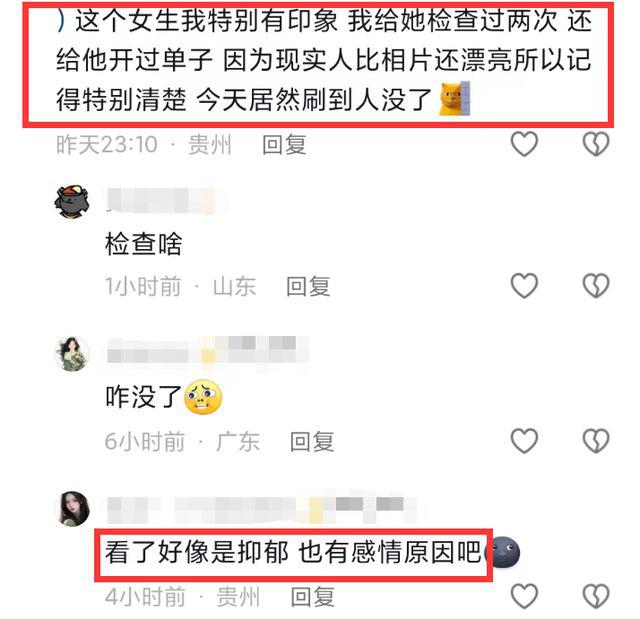Tap broken heart on 检查啥 comment
The height and width of the screenshot is (619, 640).
click(596, 285)
